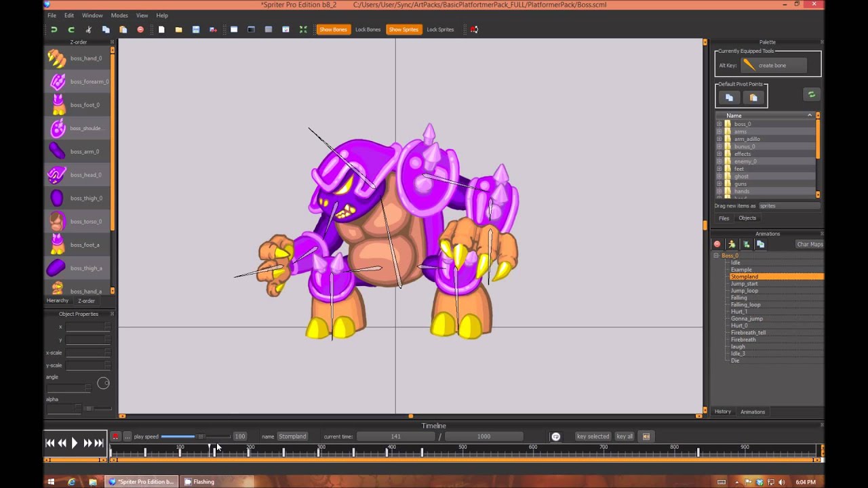Open the 'Drag new items as' sprites dropdown
This screenshot has width=868, height=488.
pos(789,205)
